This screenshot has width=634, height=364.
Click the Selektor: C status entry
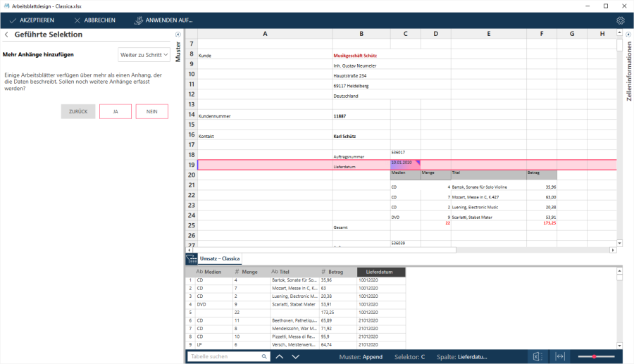(409, 357)
